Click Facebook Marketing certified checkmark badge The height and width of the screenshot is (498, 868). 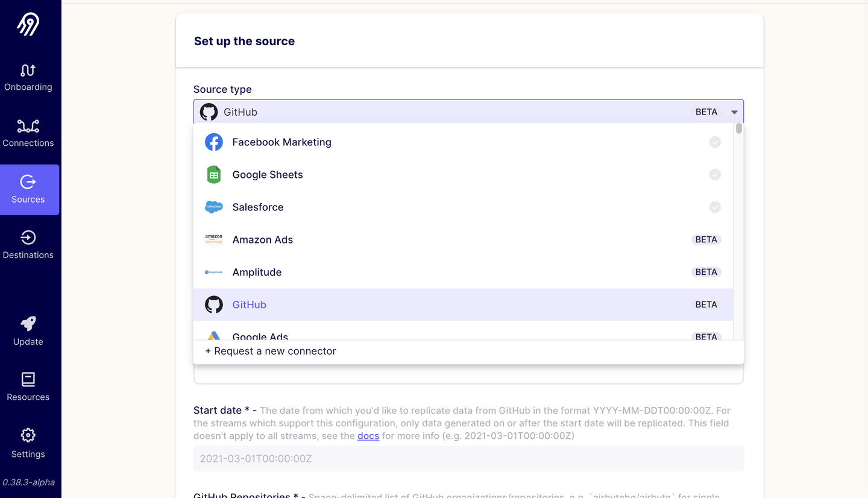coord(715,142)
